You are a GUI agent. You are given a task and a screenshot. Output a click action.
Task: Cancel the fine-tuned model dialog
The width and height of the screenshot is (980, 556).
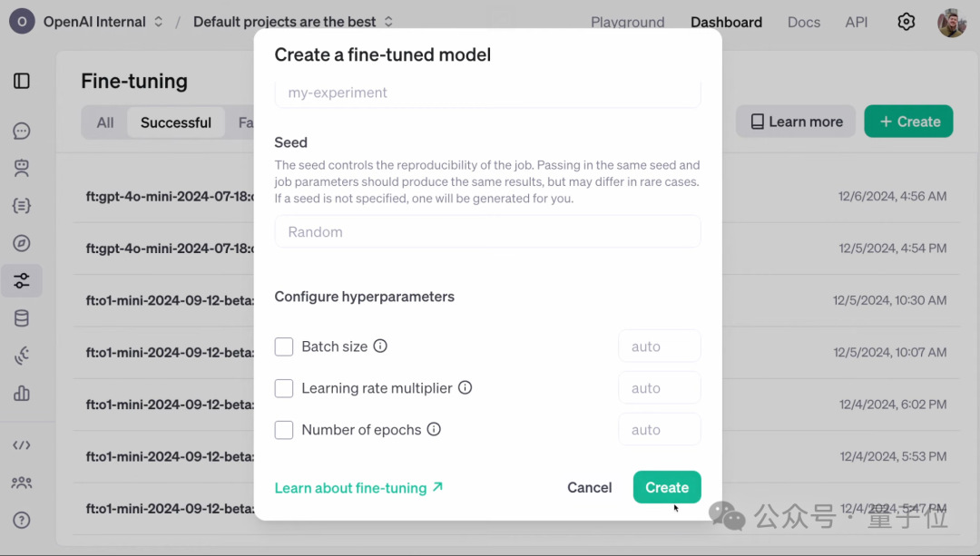pos(590,487)
